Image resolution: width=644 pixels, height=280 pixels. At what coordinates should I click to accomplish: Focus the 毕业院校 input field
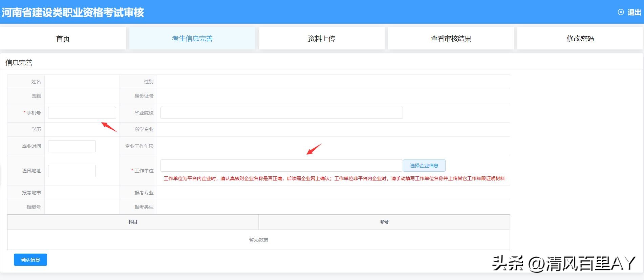tap(282, 113)
